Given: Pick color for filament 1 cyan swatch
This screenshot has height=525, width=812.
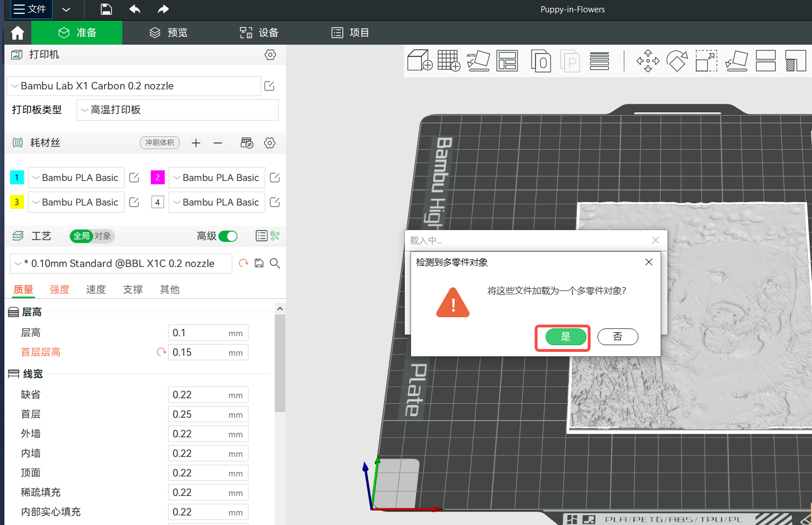Looking at the screenshot, I should click(17, 178).
